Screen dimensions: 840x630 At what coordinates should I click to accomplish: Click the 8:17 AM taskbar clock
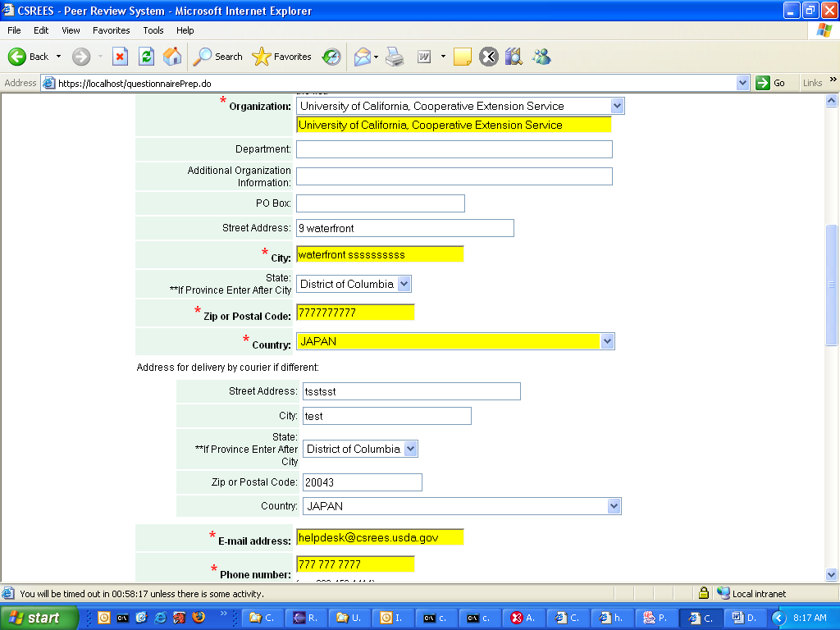pyautogui.click(x=810, y=618)
